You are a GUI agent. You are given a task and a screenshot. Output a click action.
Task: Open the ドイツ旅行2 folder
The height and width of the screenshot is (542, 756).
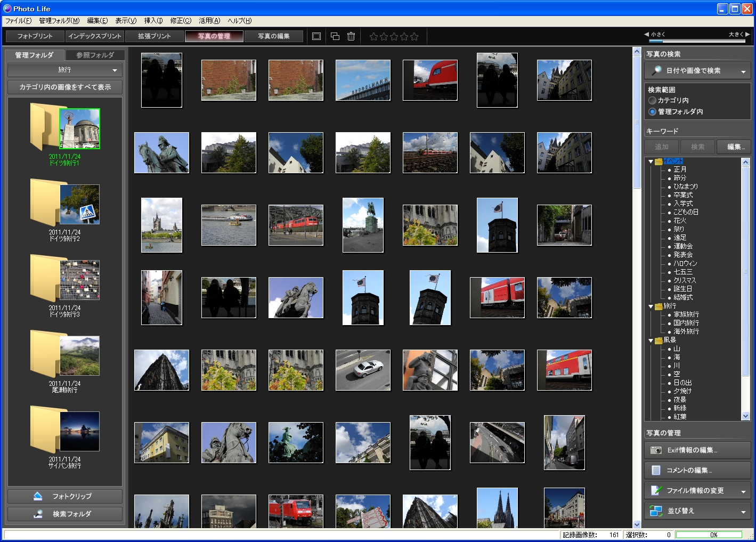pos(65,211)
